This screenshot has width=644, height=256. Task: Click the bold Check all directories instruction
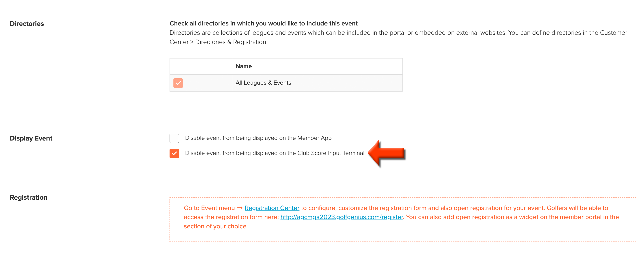click(x=263, y=24)
